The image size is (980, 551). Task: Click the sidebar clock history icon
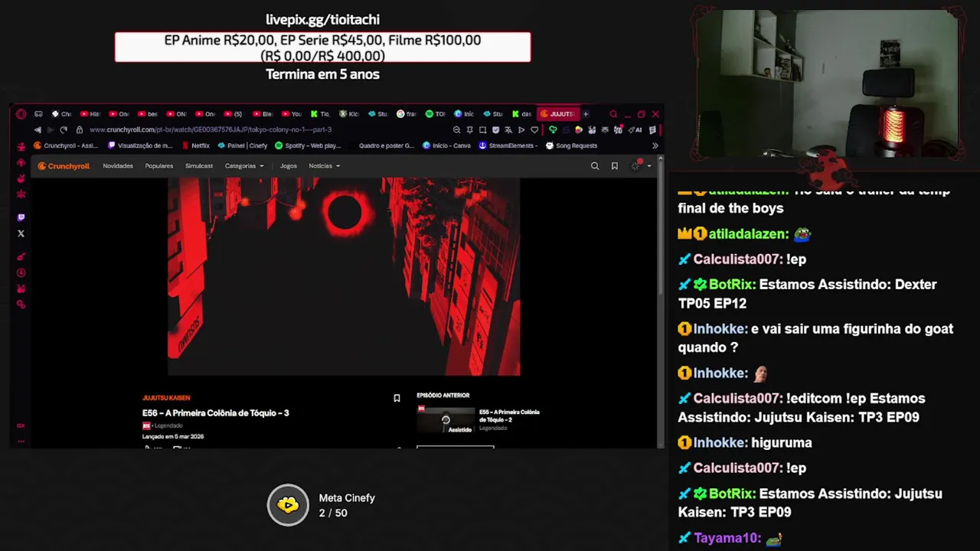(x=21, y=272)
